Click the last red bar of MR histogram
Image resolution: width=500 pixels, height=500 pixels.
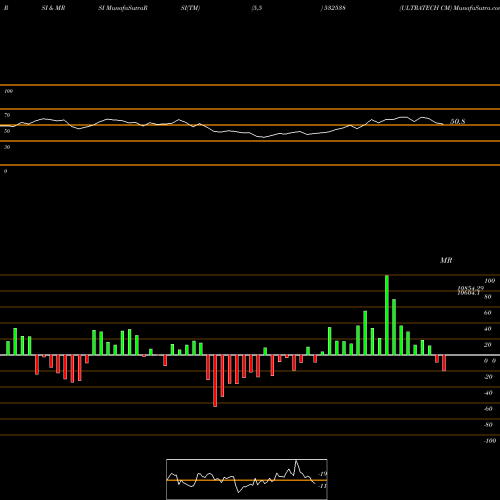pos(444,363)
